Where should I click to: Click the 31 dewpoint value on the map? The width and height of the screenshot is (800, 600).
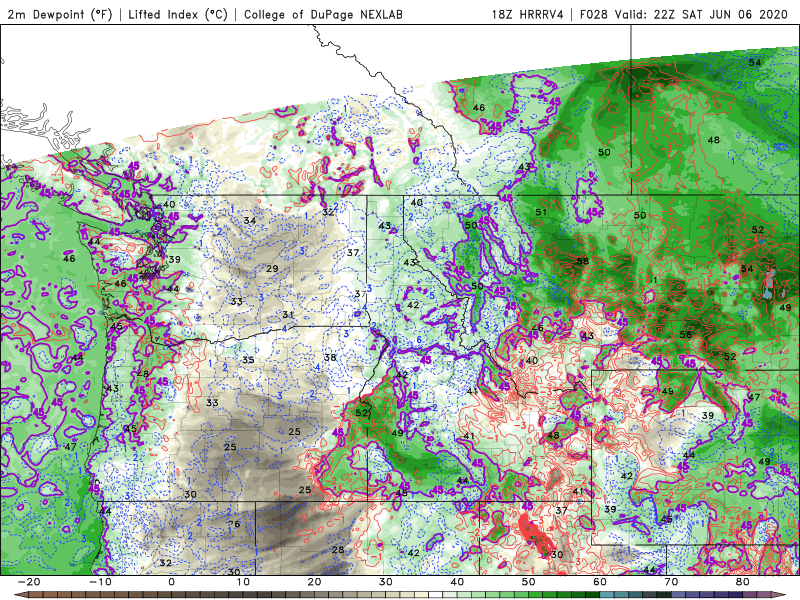[x=288, y=314]
